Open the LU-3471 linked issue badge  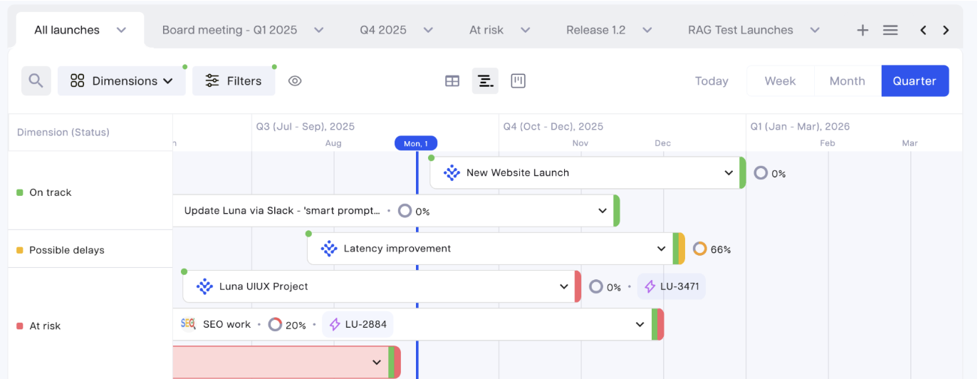coord(671,286)
